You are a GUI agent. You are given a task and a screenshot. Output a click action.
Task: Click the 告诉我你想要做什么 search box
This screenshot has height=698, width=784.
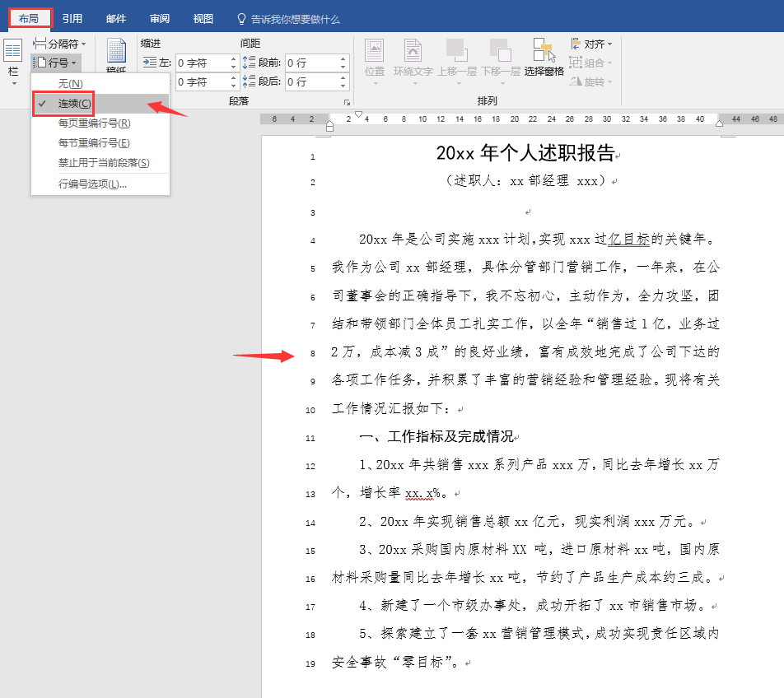click(295, 20)
